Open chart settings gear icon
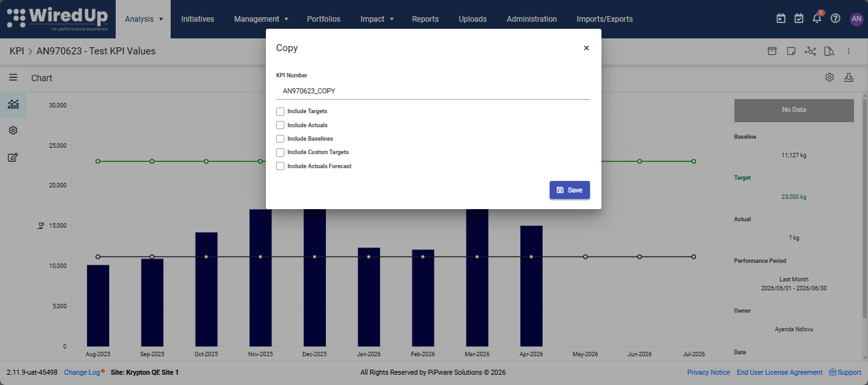The width and height of the screenshot is (868, 385). point(830,77)
